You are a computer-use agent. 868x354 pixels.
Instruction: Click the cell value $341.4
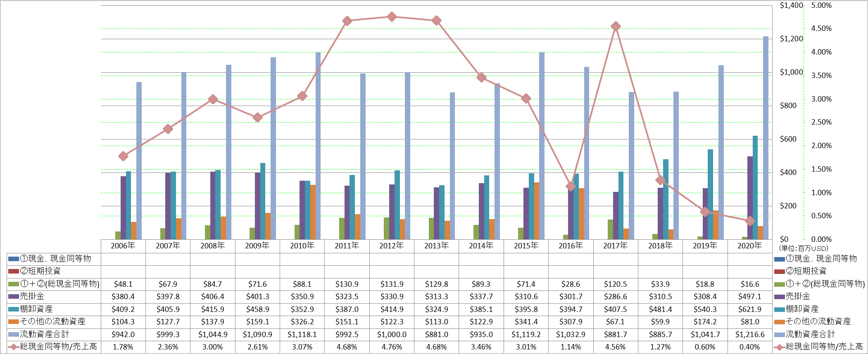(x=526, y=322)
